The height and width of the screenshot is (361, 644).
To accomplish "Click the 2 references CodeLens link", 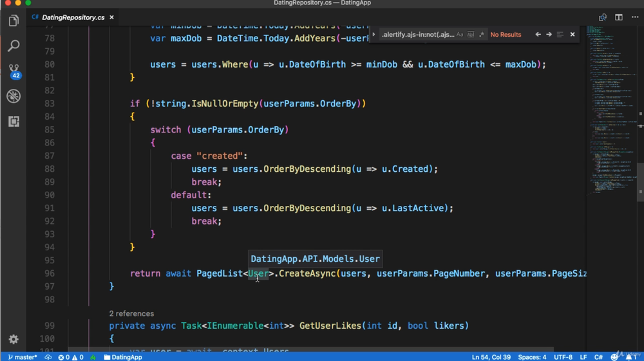I will click(x=131, y=313).
